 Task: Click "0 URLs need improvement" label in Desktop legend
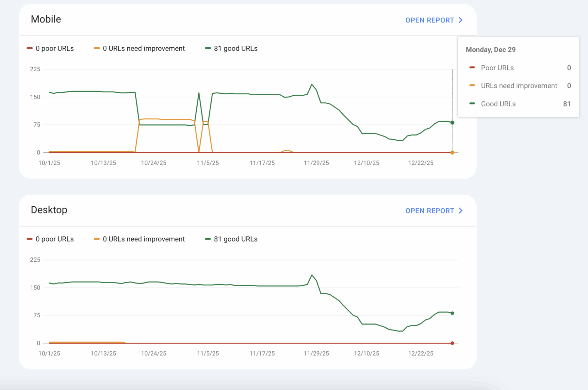pyautogui.click(x=144, y=239)
